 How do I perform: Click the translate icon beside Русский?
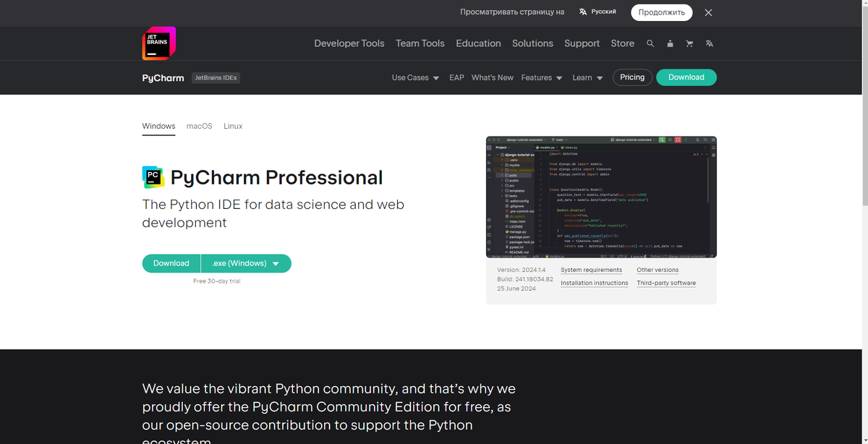(x=583, y=12)
